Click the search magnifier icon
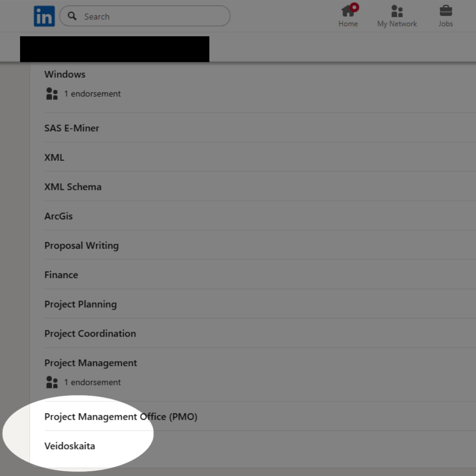This screenshot has width=476, height=476. tap(72, 16)
